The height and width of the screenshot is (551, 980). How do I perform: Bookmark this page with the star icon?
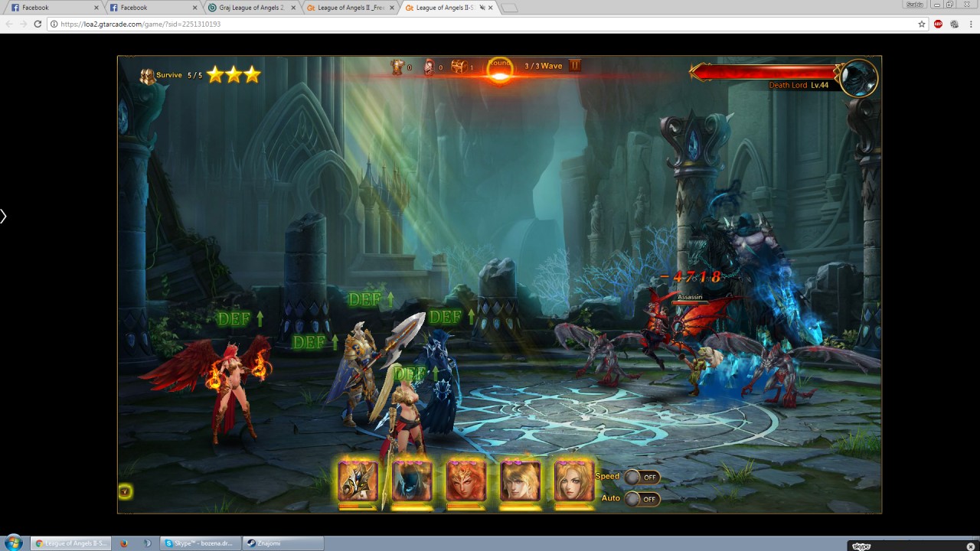tap(922, 24)
